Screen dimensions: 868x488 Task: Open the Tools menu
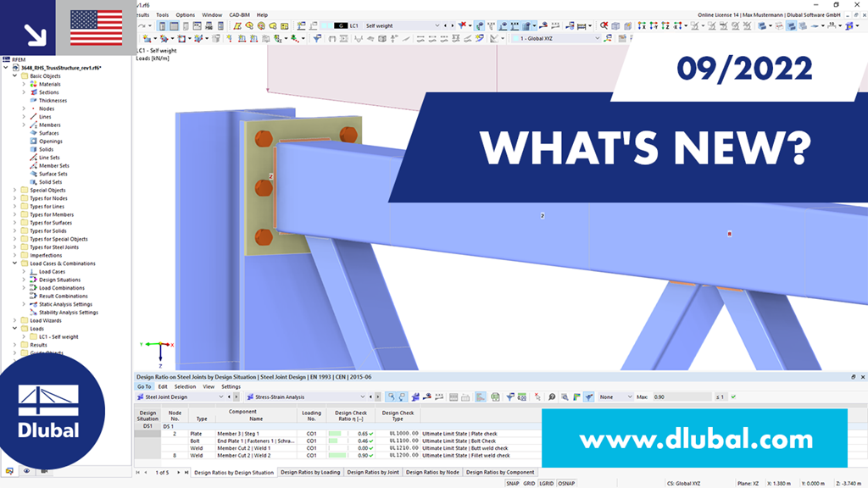pyautogui.click(x=162, y=15)
